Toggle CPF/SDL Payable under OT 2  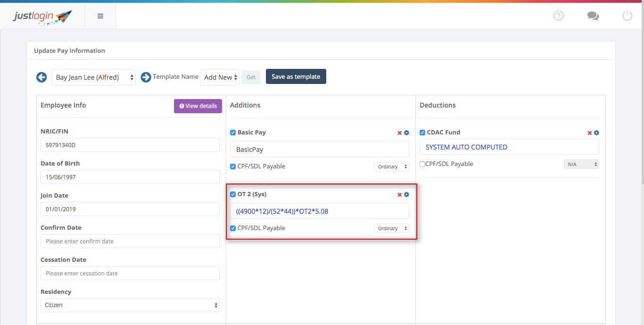233,228
